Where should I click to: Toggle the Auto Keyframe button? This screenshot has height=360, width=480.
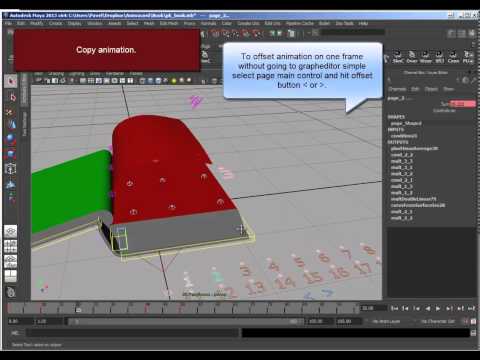[x=466, y=321]
